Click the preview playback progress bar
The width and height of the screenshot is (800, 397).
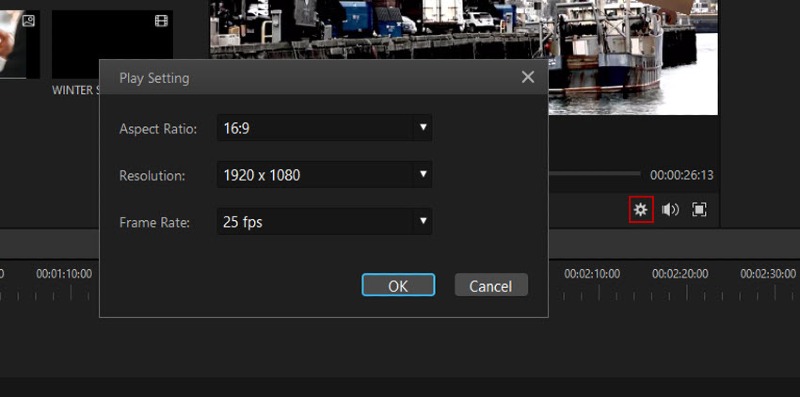[x=594, y=173]
